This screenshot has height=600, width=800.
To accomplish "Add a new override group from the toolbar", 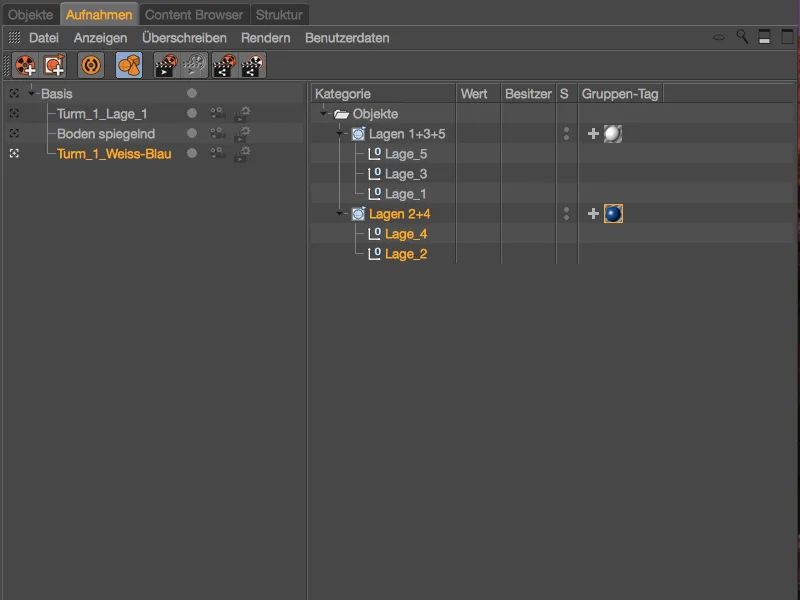I will coord(54,65).
